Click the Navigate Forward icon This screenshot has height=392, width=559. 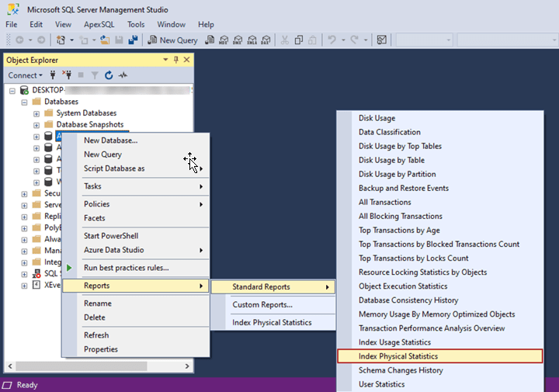(41, 40)
